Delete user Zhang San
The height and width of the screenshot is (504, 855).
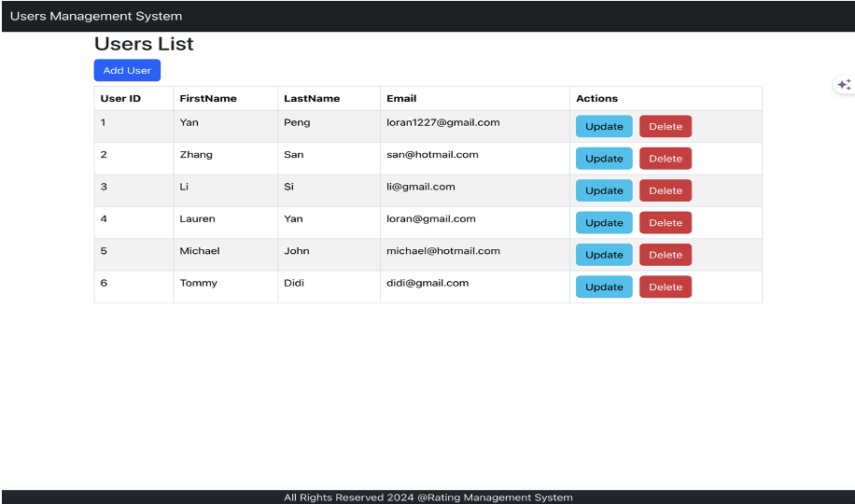click(x=666, y=159)
